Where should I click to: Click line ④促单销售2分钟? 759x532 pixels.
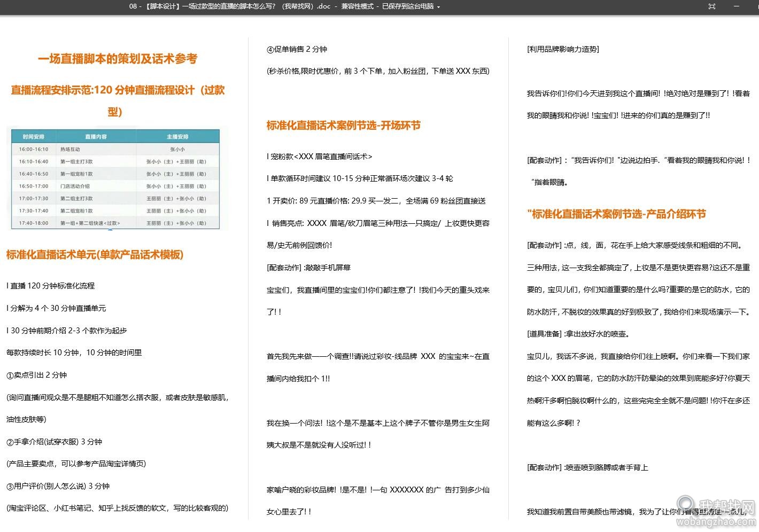[297, 49]
